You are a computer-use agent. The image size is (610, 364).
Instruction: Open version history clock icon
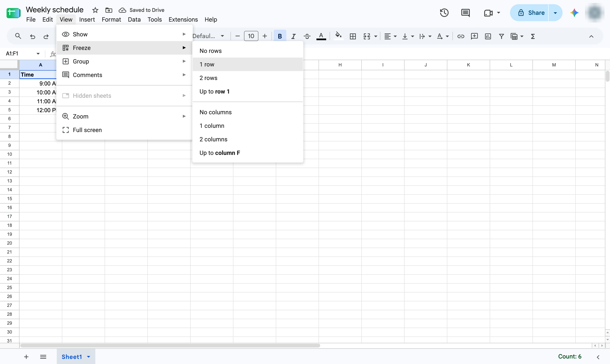(444, 13)
